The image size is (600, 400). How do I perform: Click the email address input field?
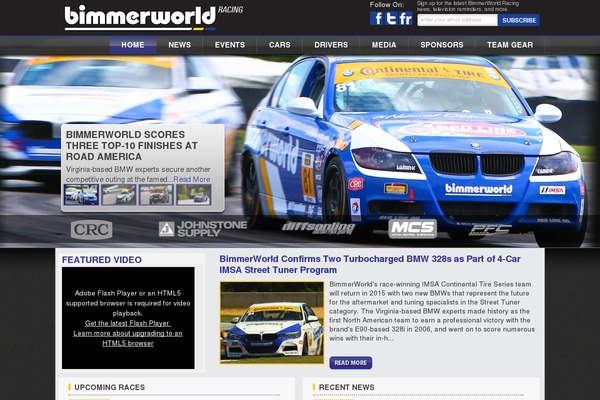(x=457, y=20)
